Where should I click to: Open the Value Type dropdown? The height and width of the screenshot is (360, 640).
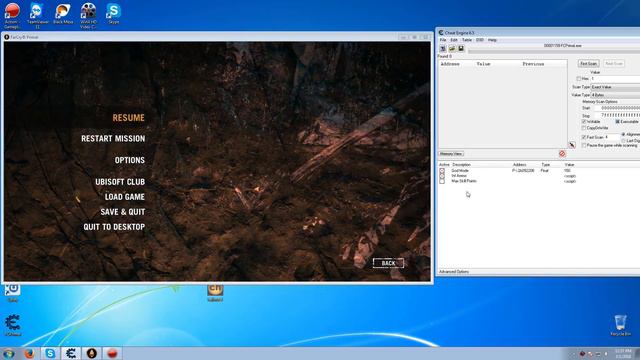[x=615, y=95]
